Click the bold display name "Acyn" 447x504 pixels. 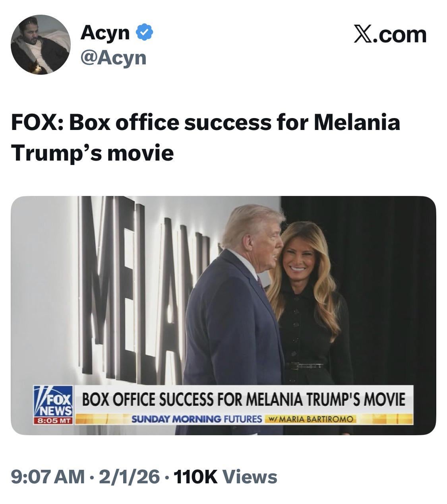point(105,32)
